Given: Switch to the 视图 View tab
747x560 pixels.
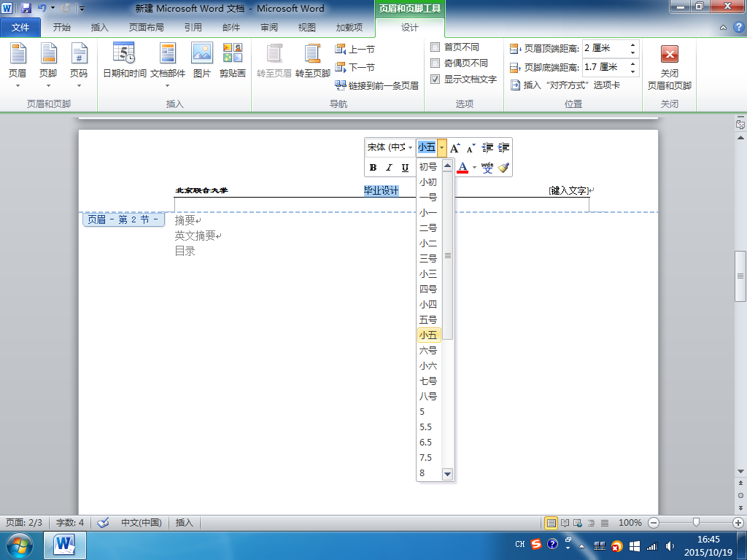Looking at the screenshot, I should pyautogui.click(x=307, y=28).
